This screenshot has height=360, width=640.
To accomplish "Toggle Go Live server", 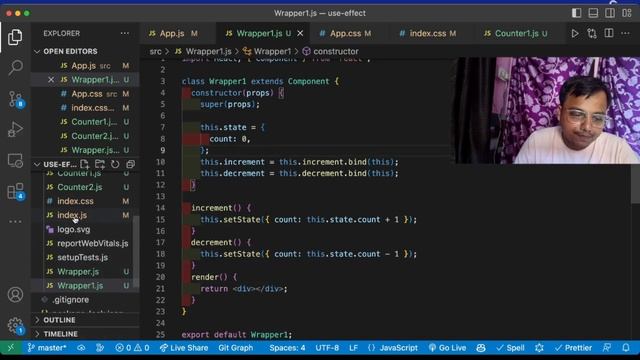I will click(447, 348).
